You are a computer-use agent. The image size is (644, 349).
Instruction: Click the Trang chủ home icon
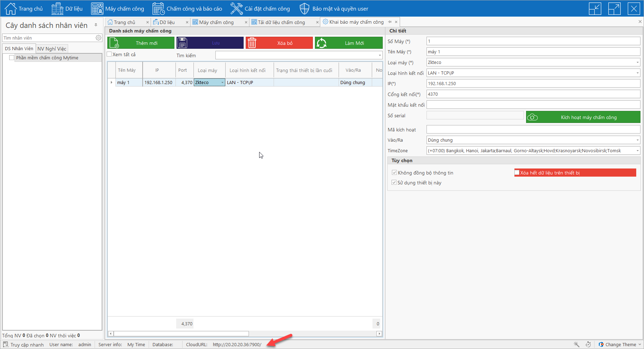click(11, 8)
